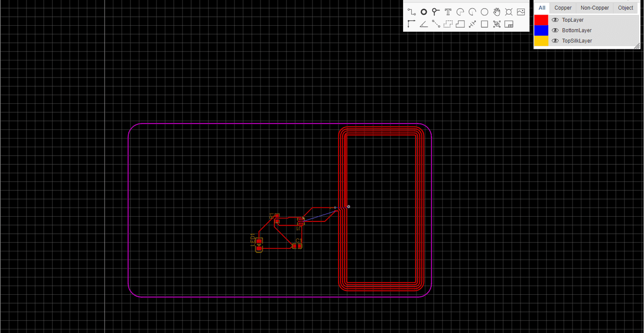
Task: Select the Track routing tool
Action: tap(412, 12)
